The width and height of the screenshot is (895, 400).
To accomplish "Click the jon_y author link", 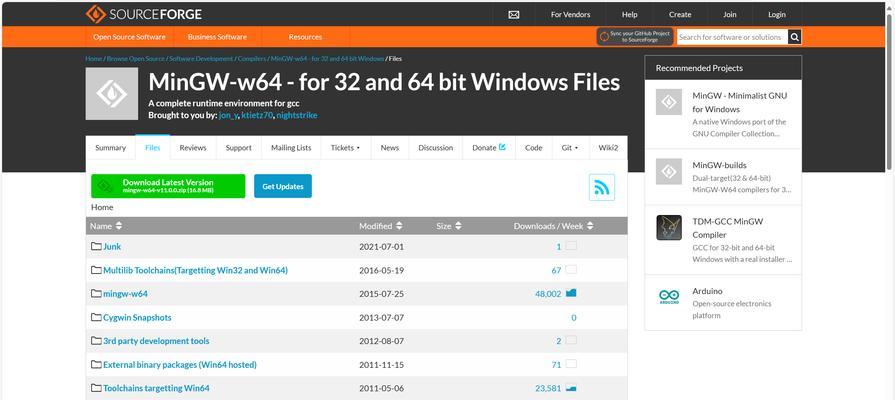I will point(228,115).
